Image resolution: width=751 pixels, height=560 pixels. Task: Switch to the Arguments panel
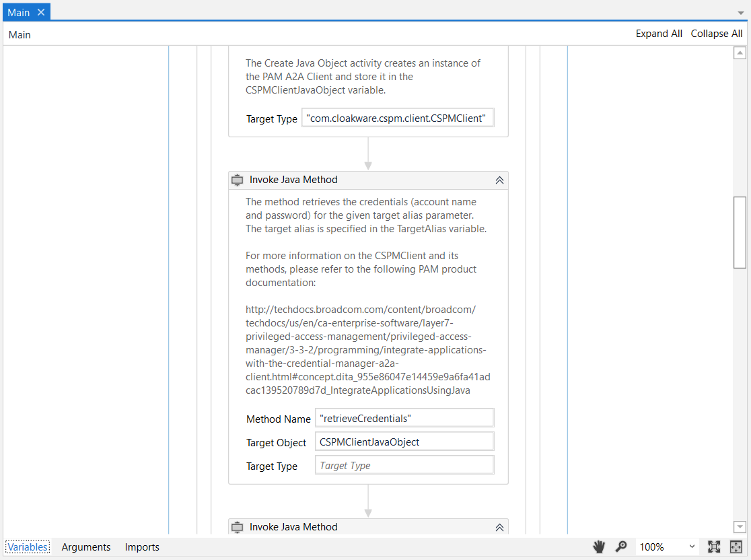[x=86, y=547]
